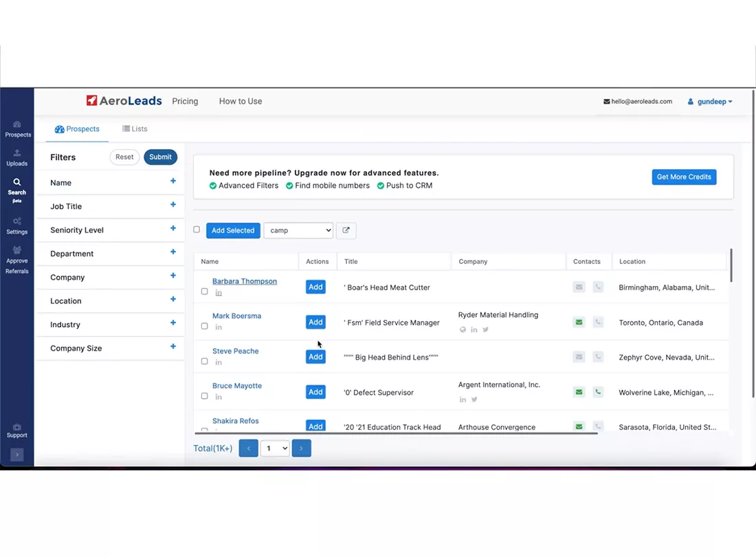Open Bruce Mayotte's LinkedIn icon
The width and height of the screenshot is (756, 557).
click(219, 397)
